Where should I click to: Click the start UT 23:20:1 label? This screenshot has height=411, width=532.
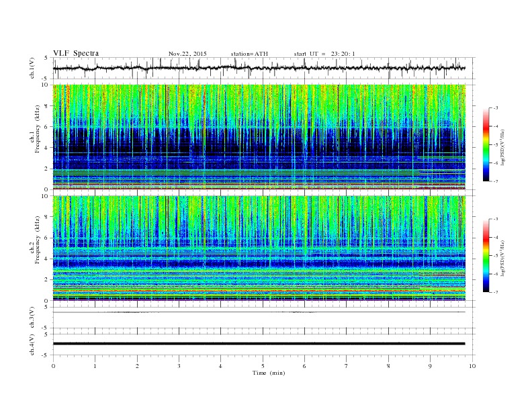tap(324, 54)
